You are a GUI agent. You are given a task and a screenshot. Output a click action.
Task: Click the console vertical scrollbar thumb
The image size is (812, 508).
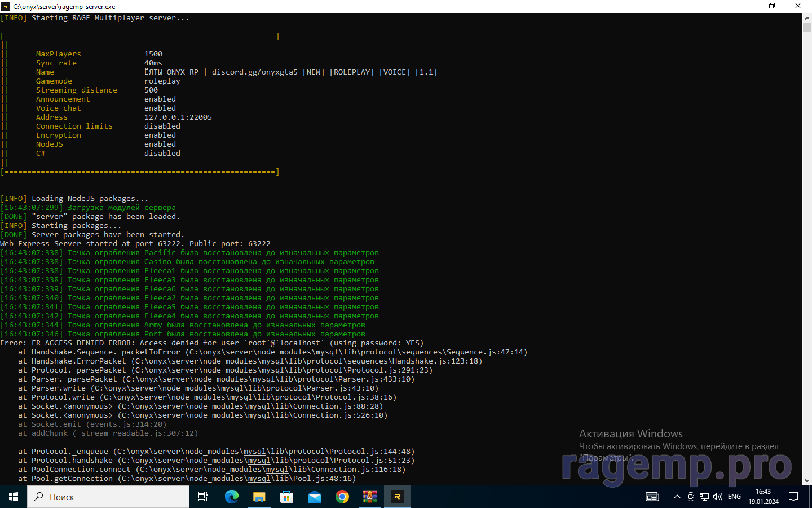point(807,27)
